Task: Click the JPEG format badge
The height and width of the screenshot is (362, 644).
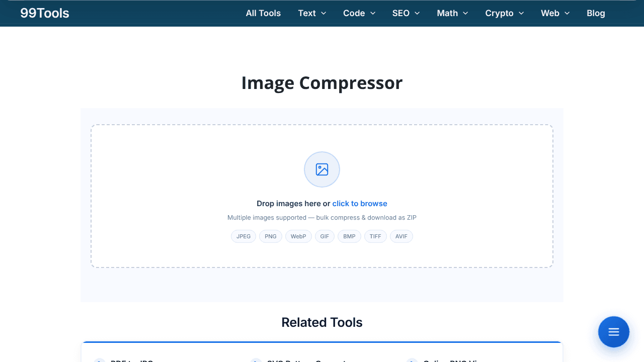Action: point(244,236)
